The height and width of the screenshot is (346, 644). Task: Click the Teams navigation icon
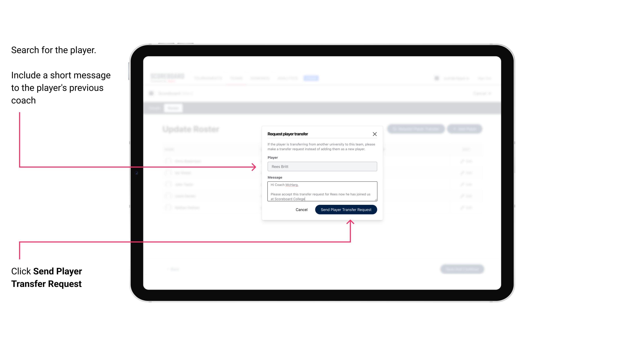[x=235, y=78]
